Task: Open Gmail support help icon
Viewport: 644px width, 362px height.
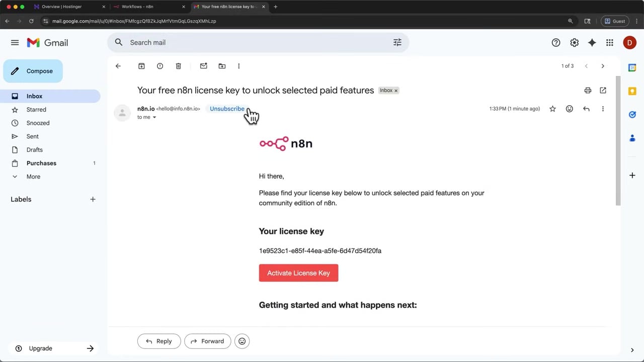Action: pos(556,43)
